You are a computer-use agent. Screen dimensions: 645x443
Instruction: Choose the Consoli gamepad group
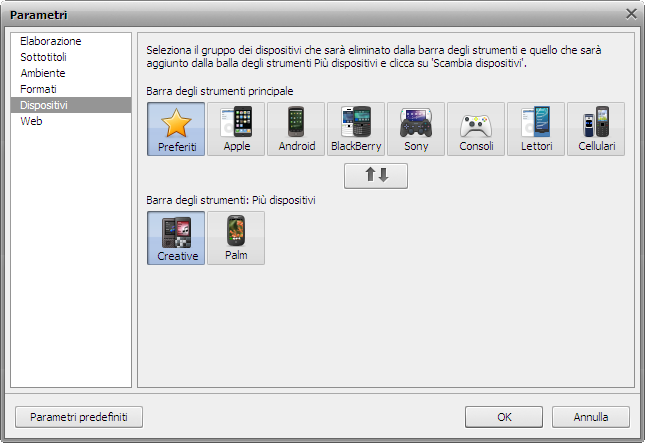[x=476, y=129]
